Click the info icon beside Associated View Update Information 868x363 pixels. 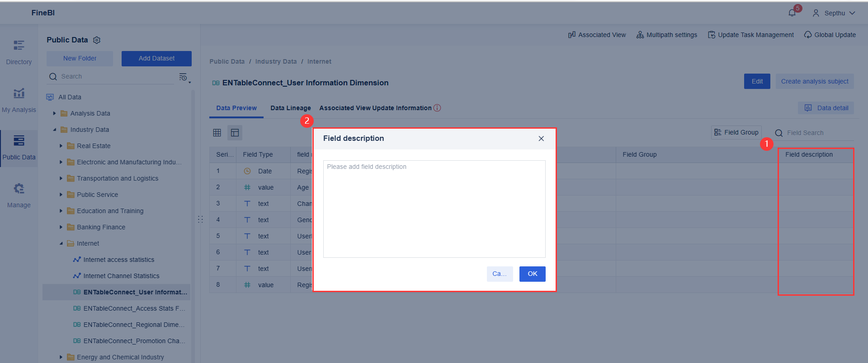click(x=437, y=108)
